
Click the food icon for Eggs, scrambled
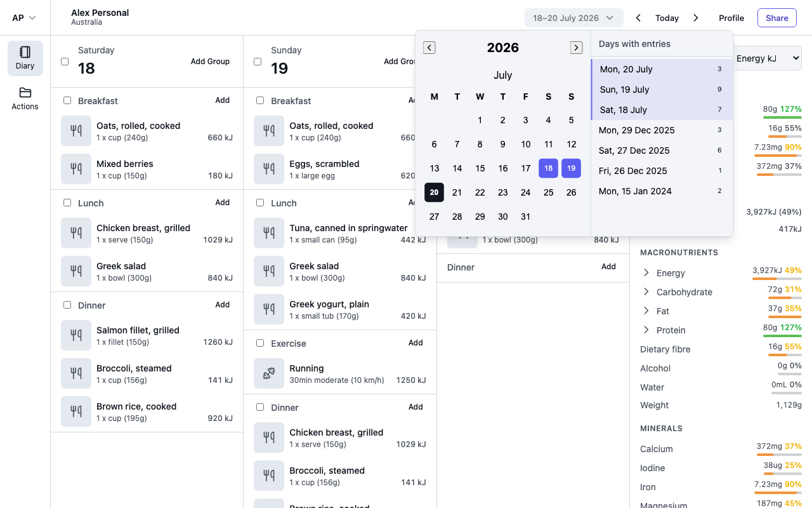point(269,169)
